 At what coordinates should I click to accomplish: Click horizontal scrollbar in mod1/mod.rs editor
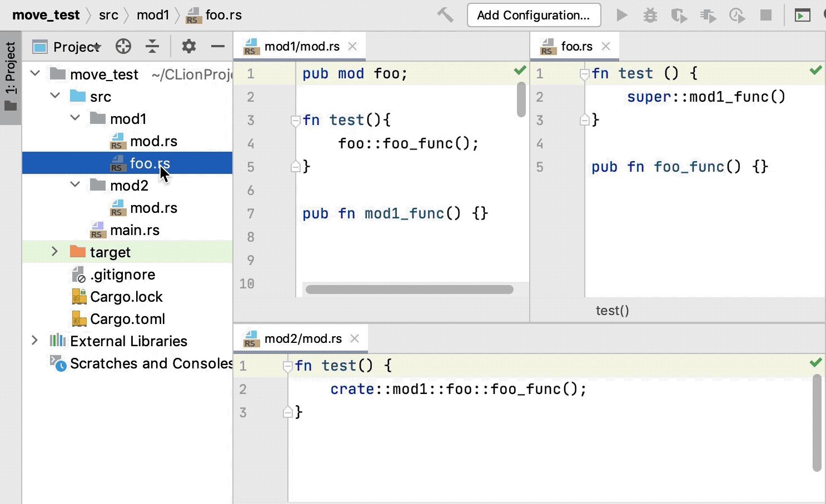tap(410, 290)
